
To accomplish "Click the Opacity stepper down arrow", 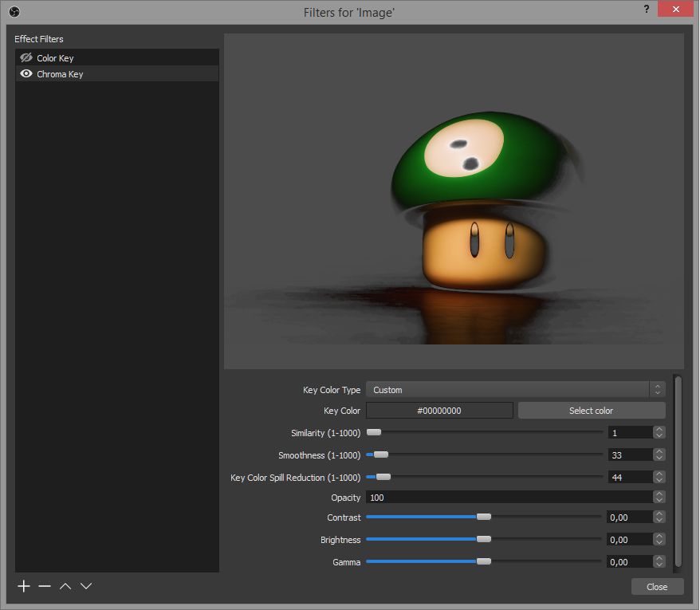I will pyautogui.click(x=659, y=500).
